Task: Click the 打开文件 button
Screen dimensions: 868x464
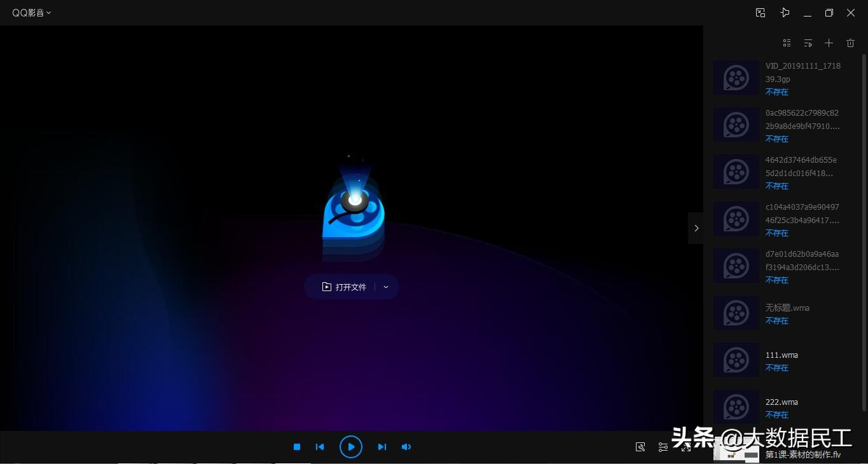Action: pyautogui.click(x=344, y=287)
